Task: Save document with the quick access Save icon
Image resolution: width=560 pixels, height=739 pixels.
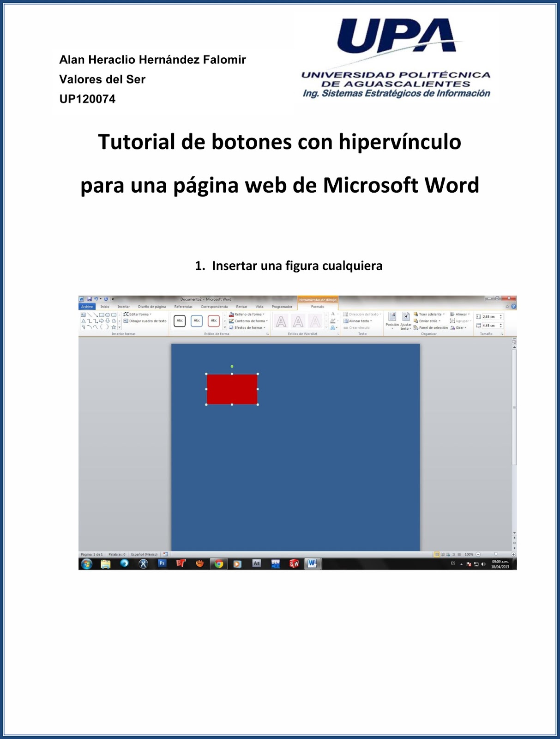Action: pos(90,299)
